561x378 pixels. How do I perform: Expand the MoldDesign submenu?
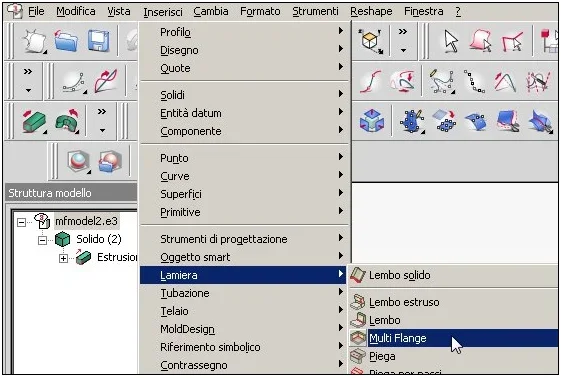pyautogui.click(x=243, y=329)
